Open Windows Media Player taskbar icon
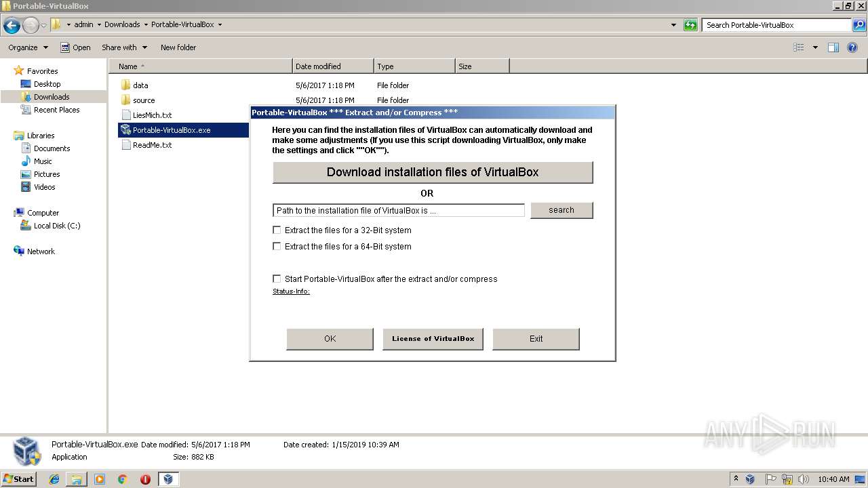The image size is (868, 488). pyautogui.click(x=100, y=479)
